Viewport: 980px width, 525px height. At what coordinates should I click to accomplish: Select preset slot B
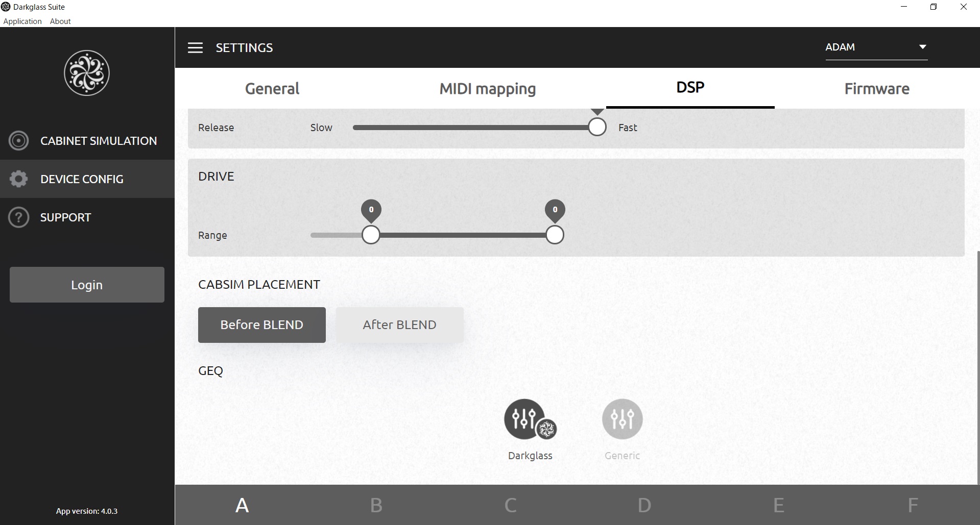click(376, 505)
